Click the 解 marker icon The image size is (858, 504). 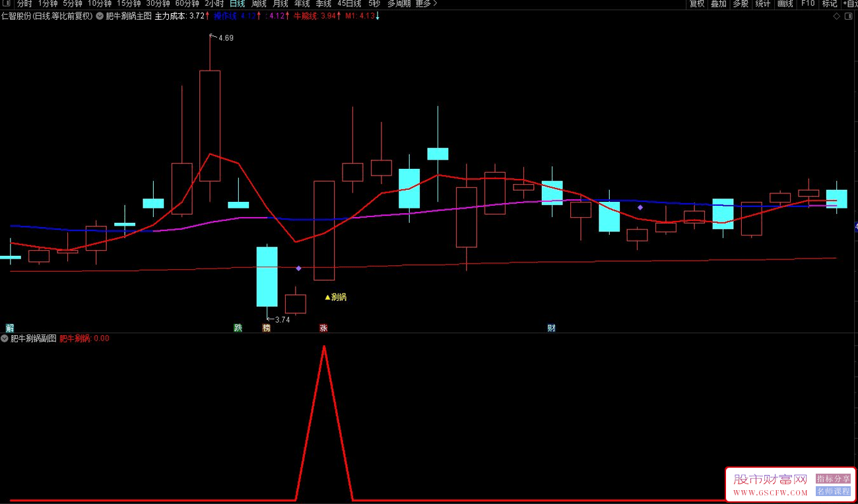(x=9, y=328)
